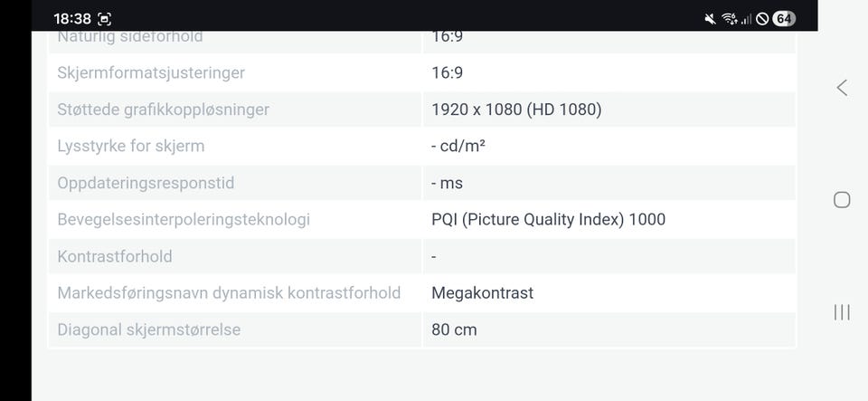Select the Støttede grafikkoppløsninger label
868x401 pixels.
pos(164,110)
